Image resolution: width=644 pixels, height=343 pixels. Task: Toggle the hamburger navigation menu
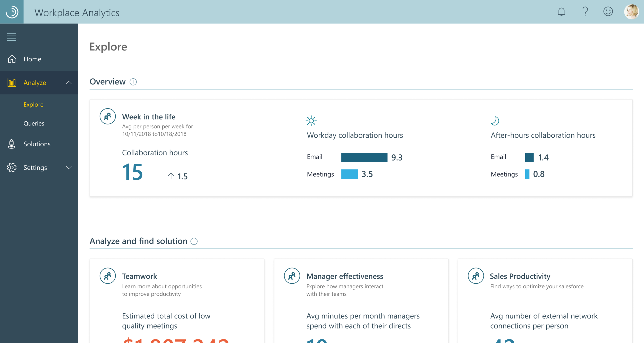11,37
